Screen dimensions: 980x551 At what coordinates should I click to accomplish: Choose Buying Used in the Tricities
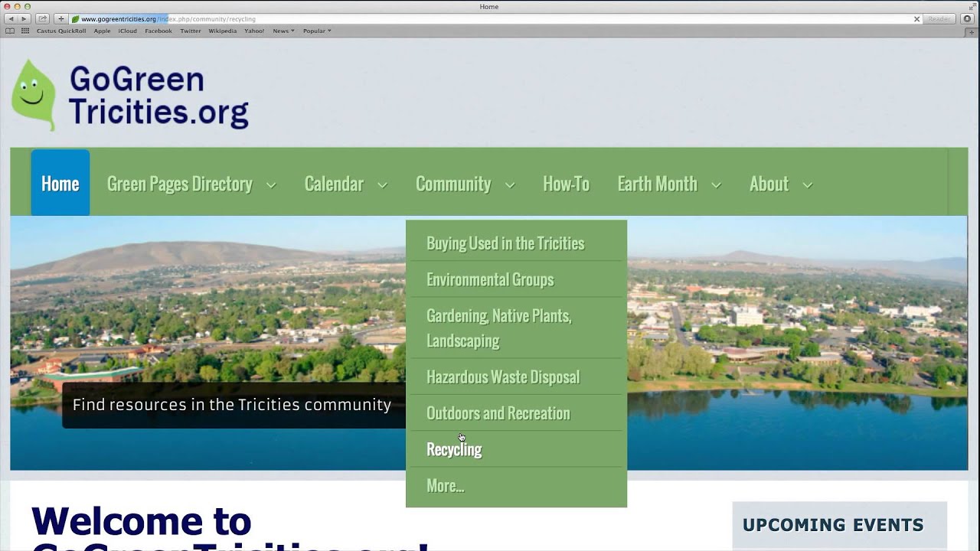pyautogui.click(x=516, y=243)
